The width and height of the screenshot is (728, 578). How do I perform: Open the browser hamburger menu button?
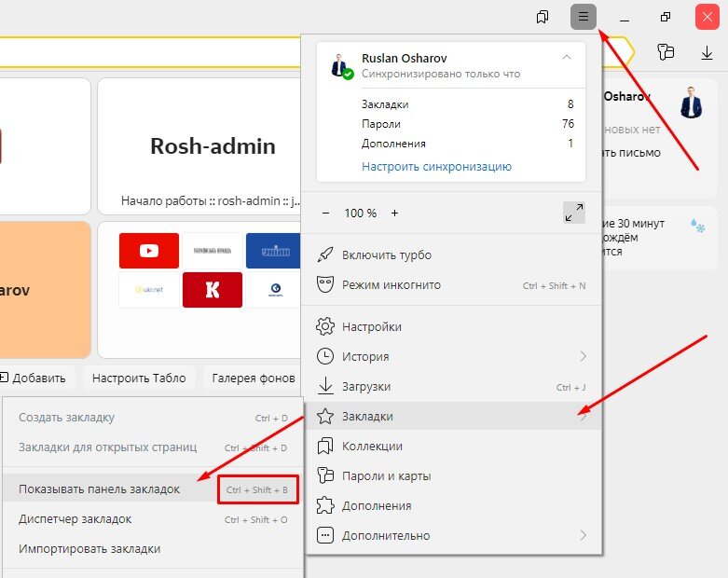tap(584, 17)
